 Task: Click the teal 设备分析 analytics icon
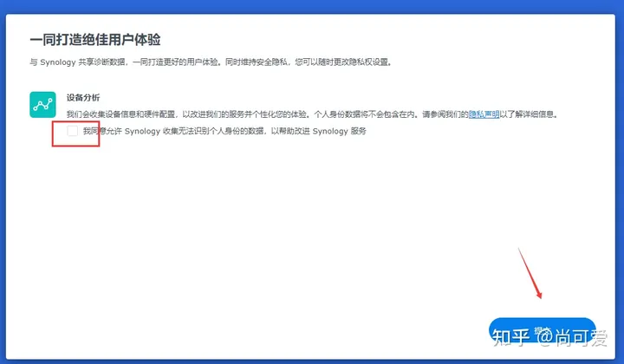coord(42,105)
